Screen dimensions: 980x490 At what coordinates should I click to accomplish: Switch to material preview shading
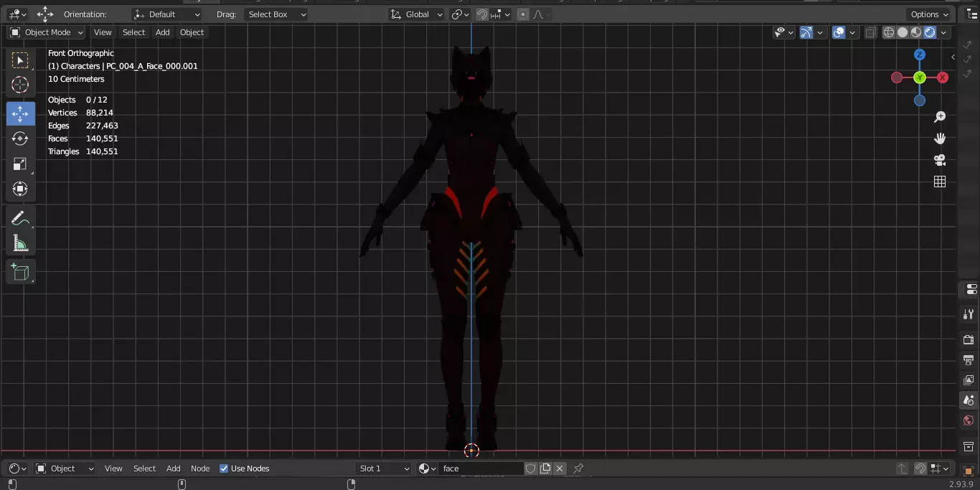916,32
